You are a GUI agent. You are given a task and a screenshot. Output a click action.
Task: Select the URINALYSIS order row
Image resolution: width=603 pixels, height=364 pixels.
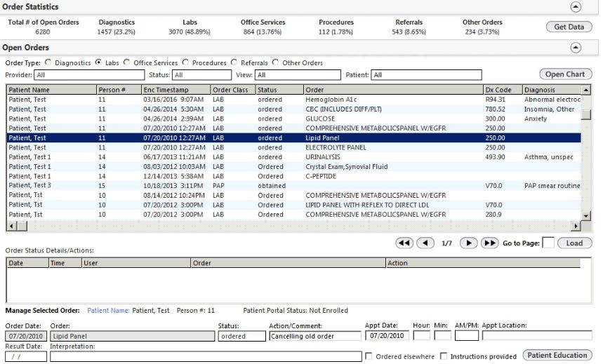[x=294, y=157]
